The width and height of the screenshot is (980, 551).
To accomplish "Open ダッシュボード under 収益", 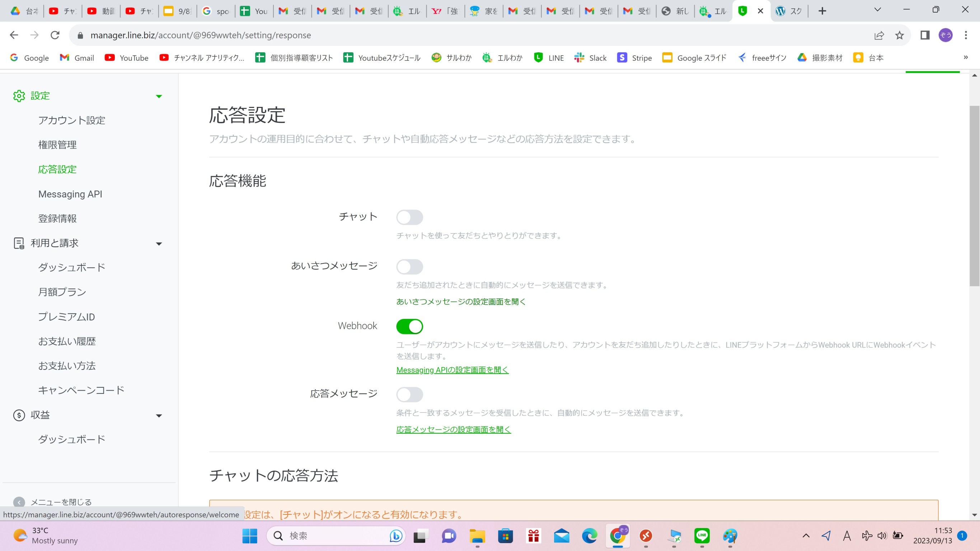I will [71, 439].
